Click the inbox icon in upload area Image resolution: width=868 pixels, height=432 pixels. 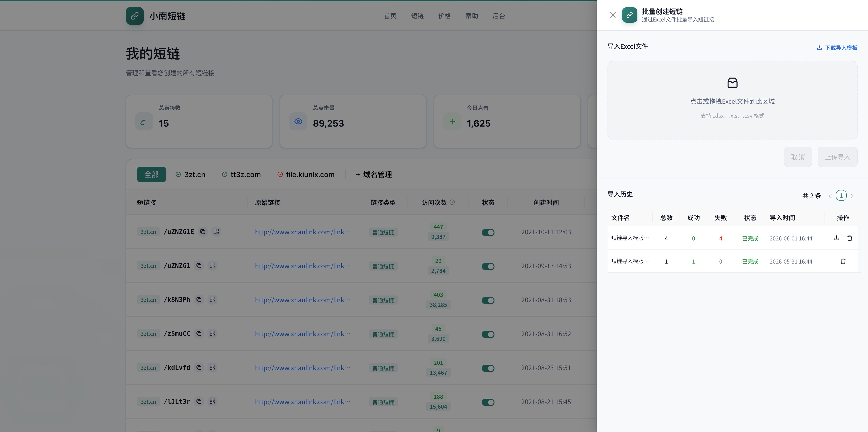point(732,82)
